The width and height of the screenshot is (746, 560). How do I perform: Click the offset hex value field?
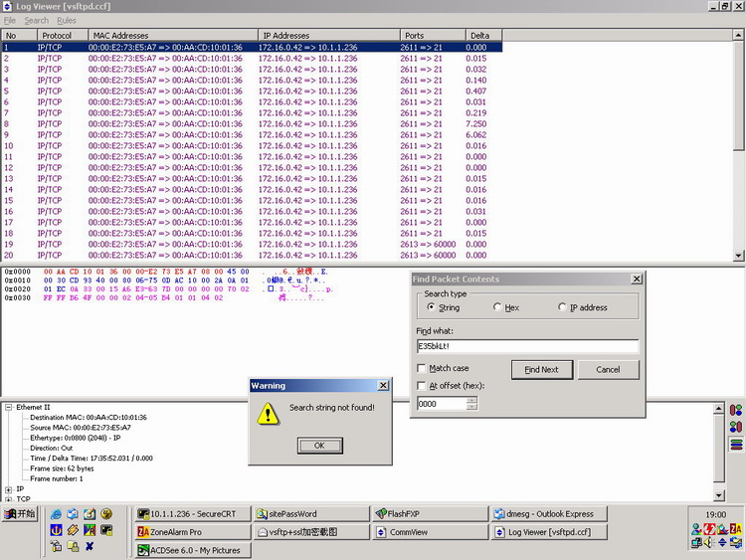[x=443, y=404]
